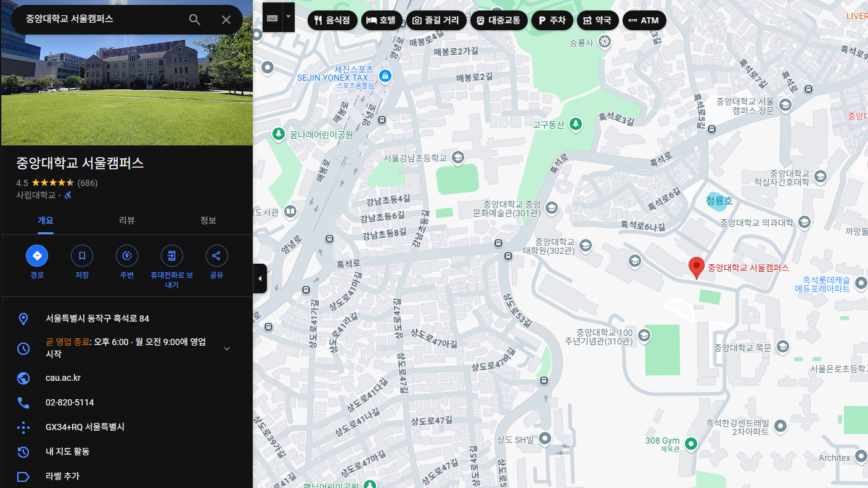Viewport: 868px width, 488px height.
Task: Click the 세진스포츠 shopping pin on map
Action: click(x=385, y=76)
